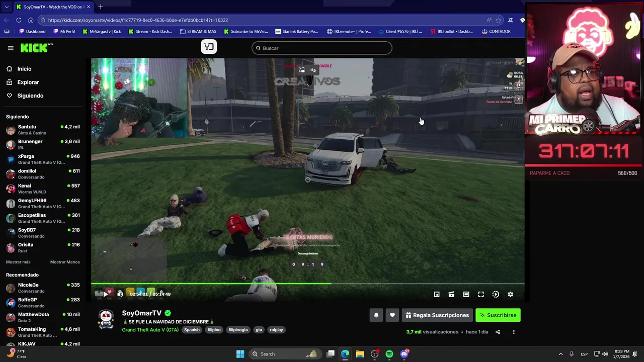The image size is (644, 362).
Task: Open Orisita's channel in sidebar
Action: click(x=43, y=247)
